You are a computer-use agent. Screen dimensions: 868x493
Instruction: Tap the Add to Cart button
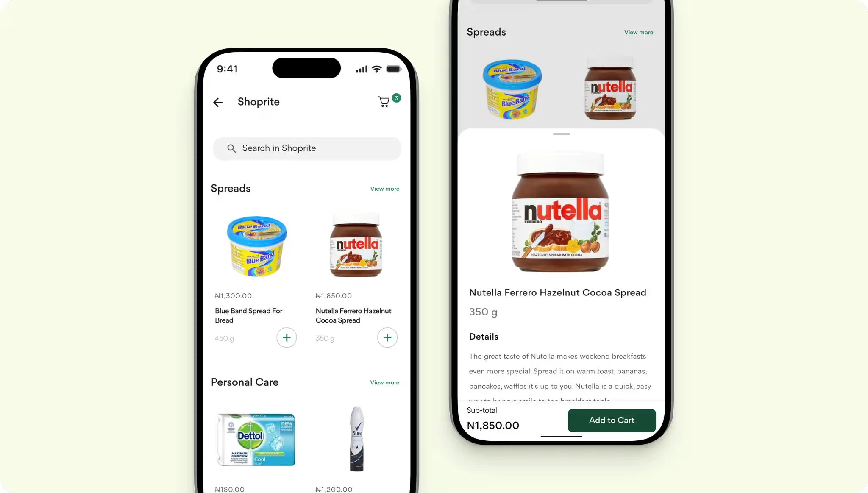point(612,420)
